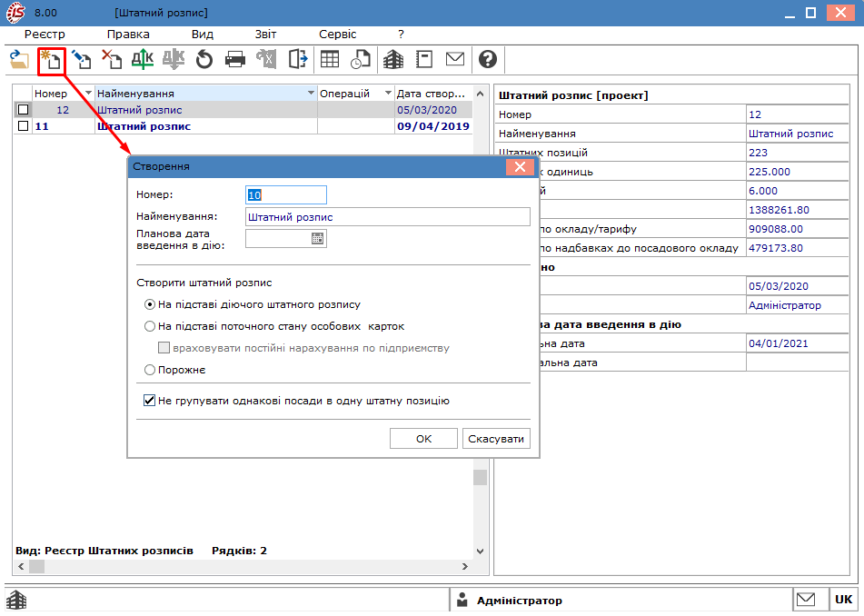This screenshot has height=616, width=864.
Task: Click the green ДК post operation icon
Action: point(143,59)
